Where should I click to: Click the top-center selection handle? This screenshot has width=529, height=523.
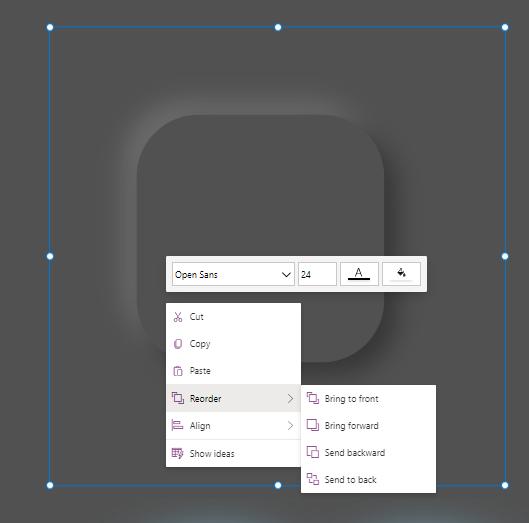click(278, 27)
